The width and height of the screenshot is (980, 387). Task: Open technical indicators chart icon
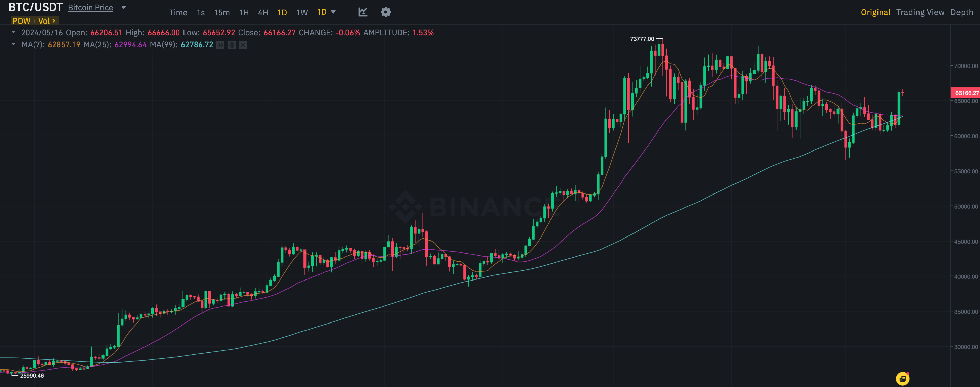[363, 12]
